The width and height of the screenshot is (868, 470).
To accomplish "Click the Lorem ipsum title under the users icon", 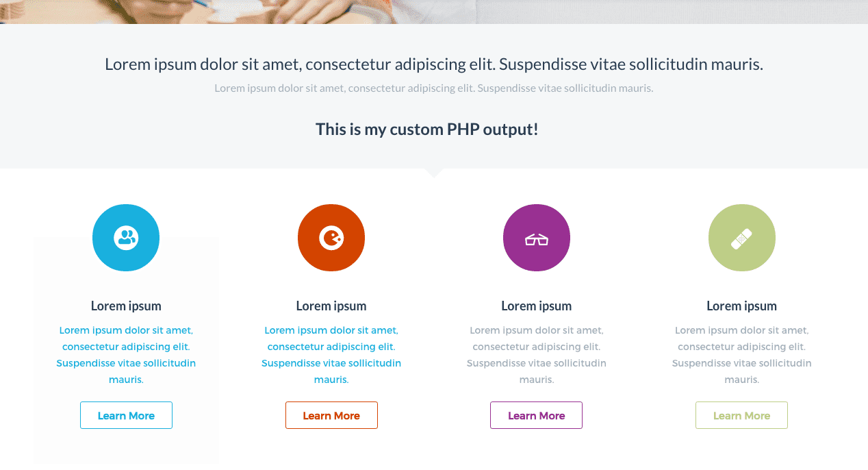I will 126,306.
